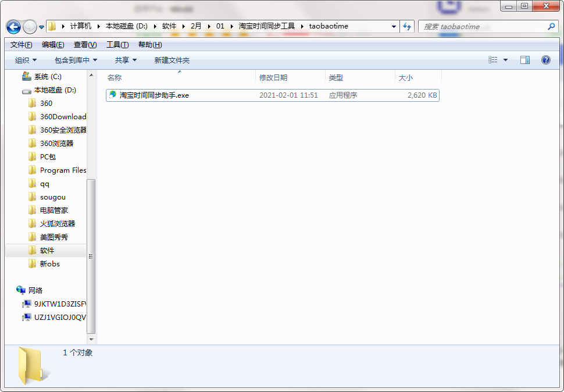564x392 pixels.
Task: Go to 淘宝时间同步工具 in the breadcrumb
Action: pyautogui.click(x=266, y=26)
